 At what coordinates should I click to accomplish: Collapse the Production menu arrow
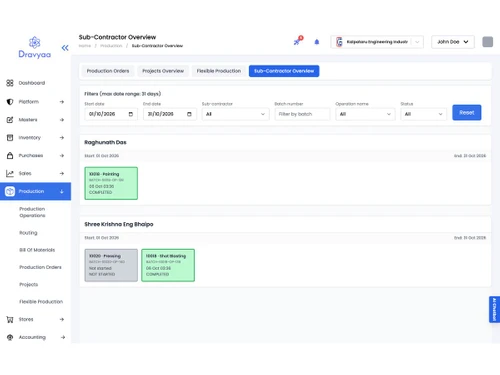coord(62,191)
